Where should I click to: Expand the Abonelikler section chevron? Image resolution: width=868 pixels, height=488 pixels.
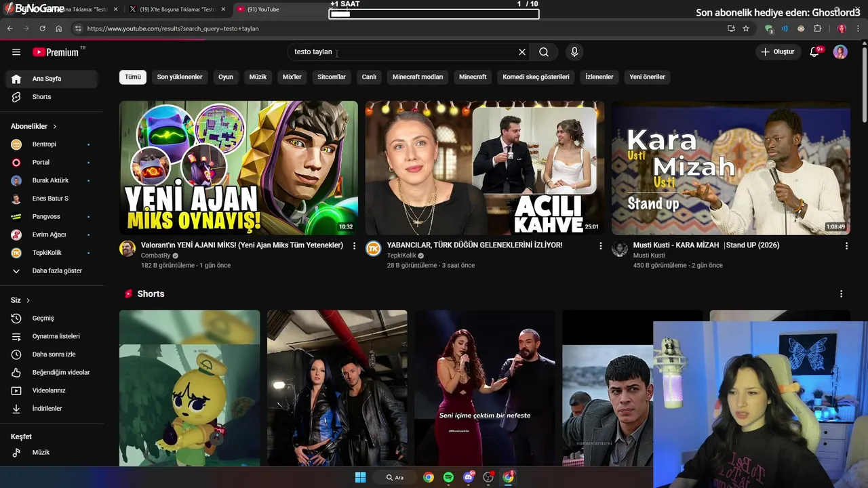(x=55, y=126)
